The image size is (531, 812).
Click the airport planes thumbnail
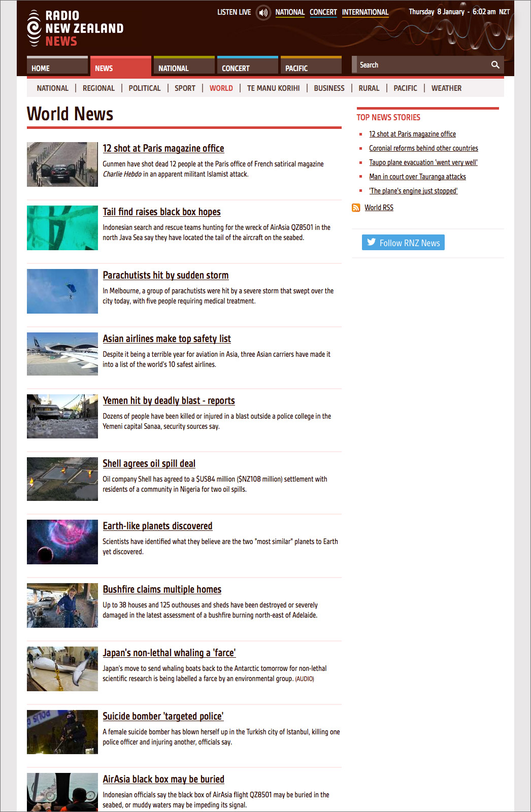click(62, 354)
